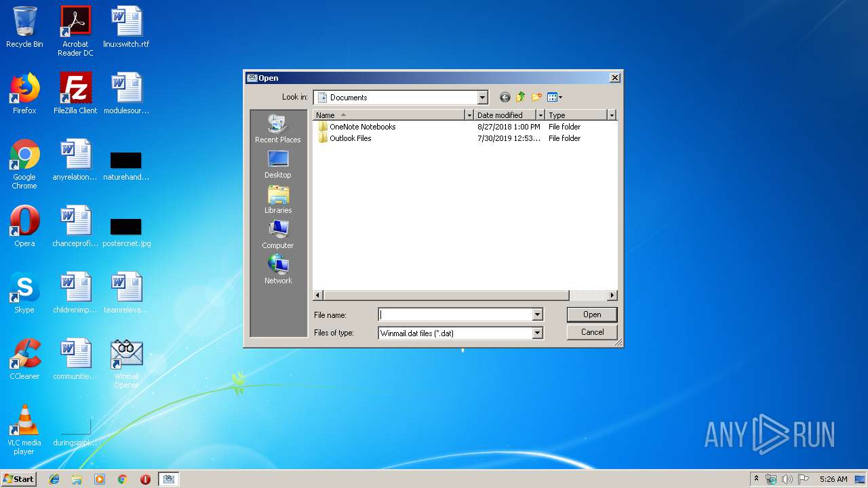
Task: Select linuxswitch.rtf desktop file
Action: [126, 28]
